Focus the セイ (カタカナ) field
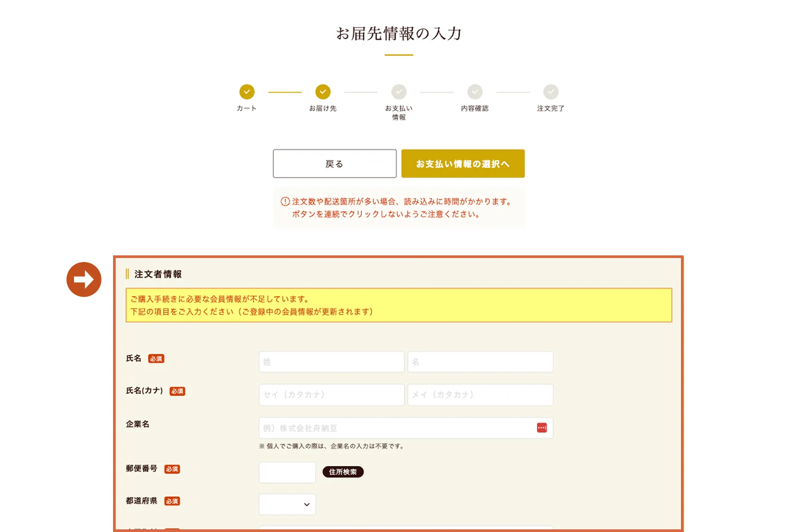Image resolution: width=798 pixels, height=532 pixels. tap(332, 395)
